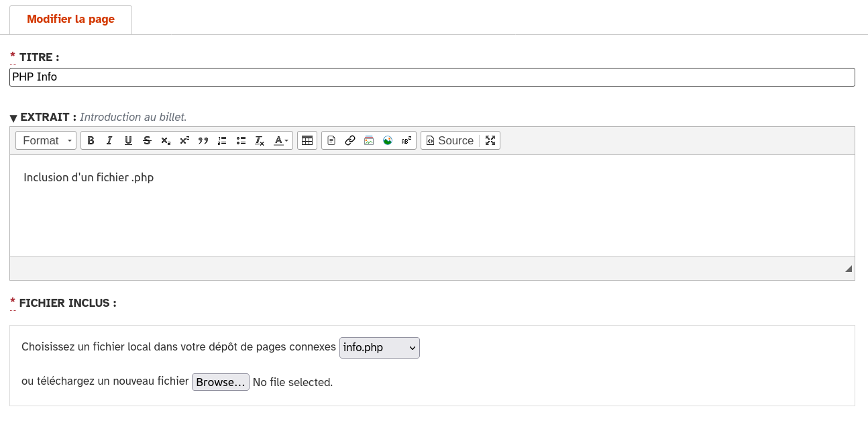Open the insert link dialog
The width and height of the screenshot is (868, 421).
349,140
